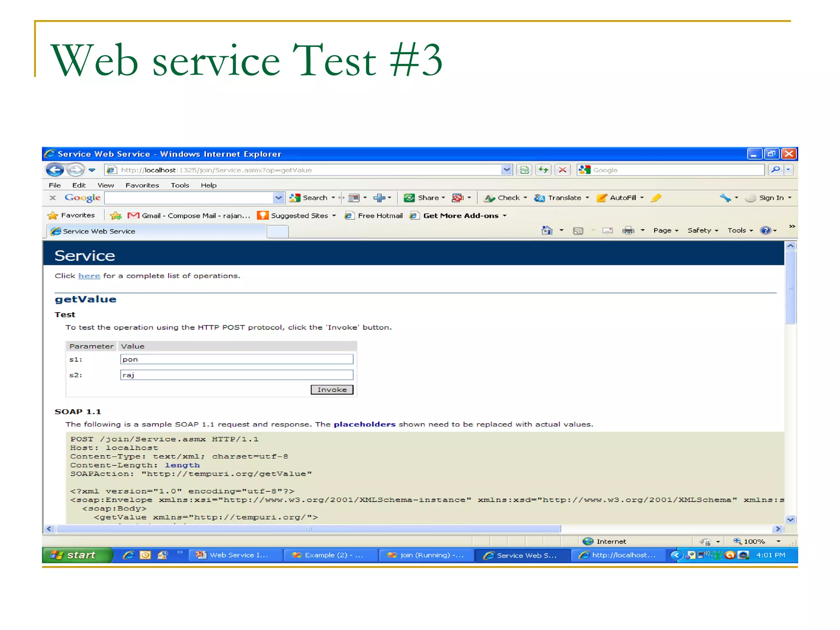Expand Get More Add-ons dropdown
This screenshot has height=630, width=840.
pos(505,216)
